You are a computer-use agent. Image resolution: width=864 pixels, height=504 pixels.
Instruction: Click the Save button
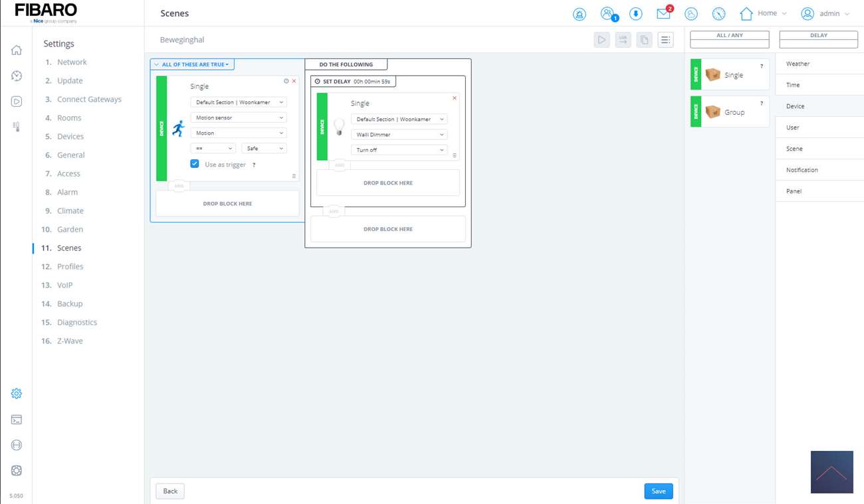(658, 491)
